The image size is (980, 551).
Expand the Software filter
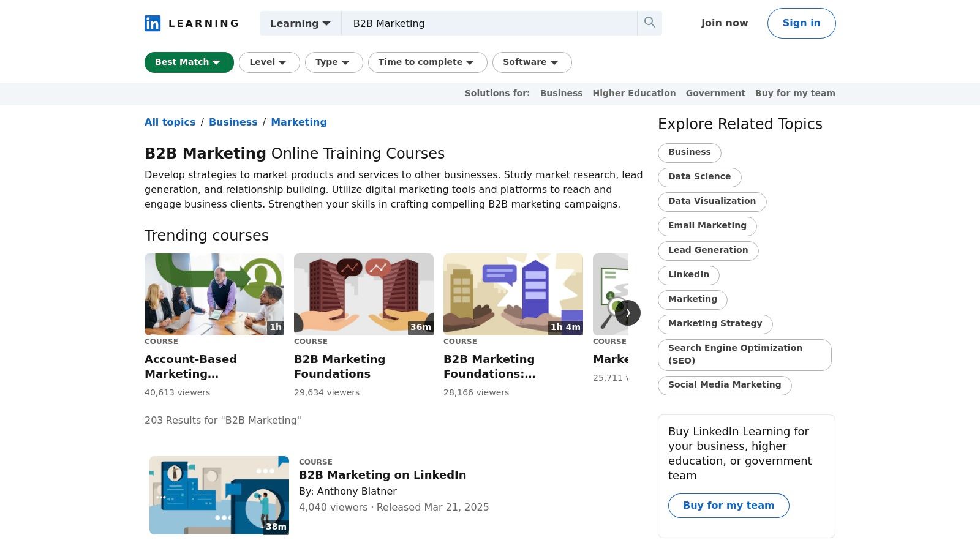532,62
